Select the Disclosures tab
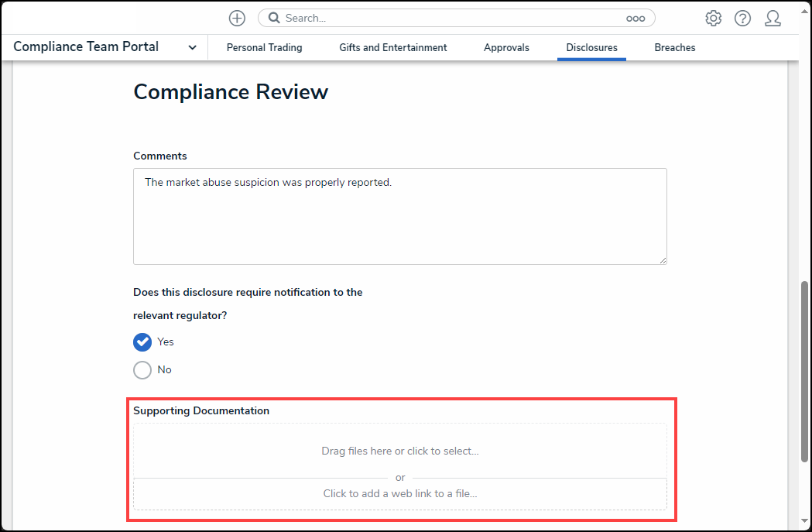The height and width of the screenshot is (532, 812). click(591, 48)
